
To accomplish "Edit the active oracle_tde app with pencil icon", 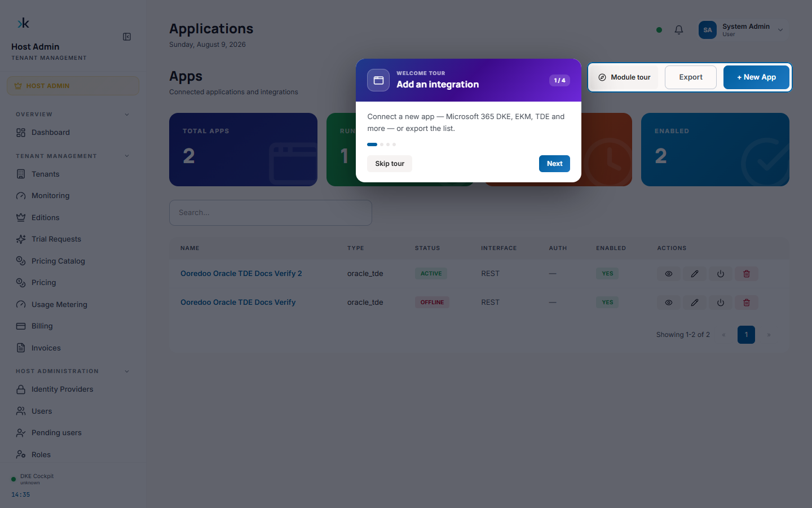I will tap(695, 274).
